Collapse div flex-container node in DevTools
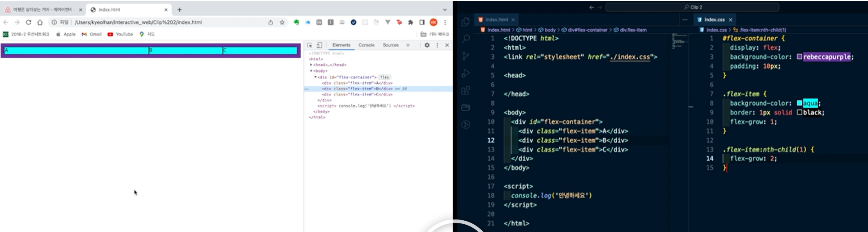The height and width of the screenshot is (232, 868). pyautogui.click(x=315, y=77)
